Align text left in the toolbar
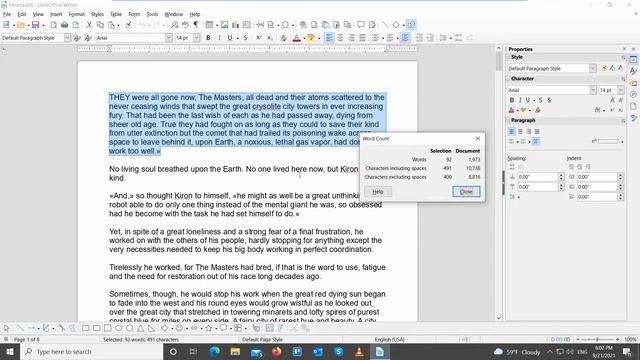The image size is (640, 360). (x=329, y=38)
